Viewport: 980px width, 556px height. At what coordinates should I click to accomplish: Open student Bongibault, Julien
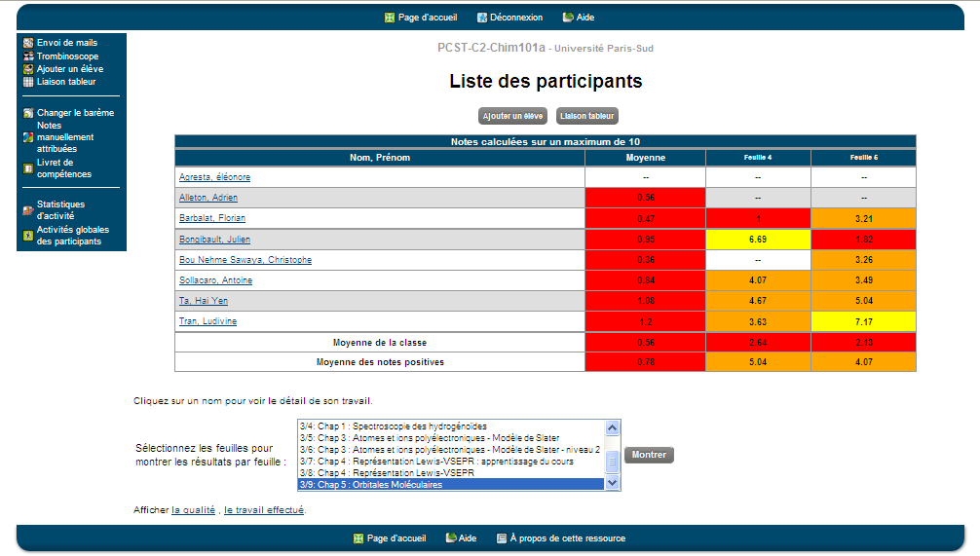click(x=214, y=240)
